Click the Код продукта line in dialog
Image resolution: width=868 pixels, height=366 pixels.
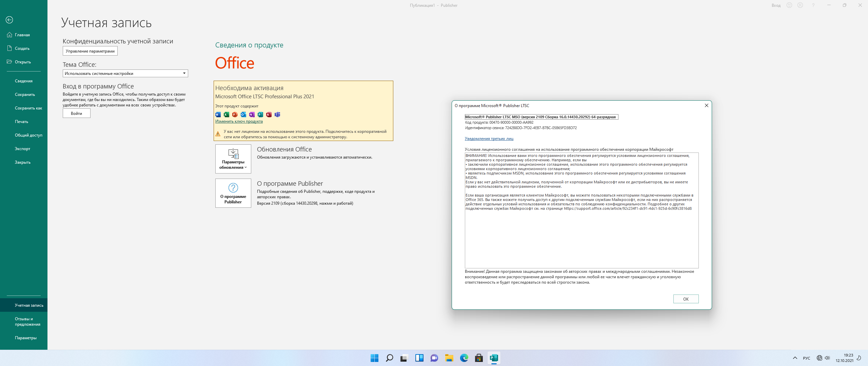499,123
